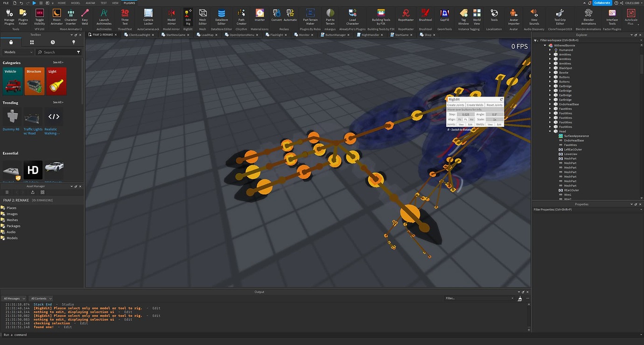Open the All Messages dropdown in Output

[14, 298]
